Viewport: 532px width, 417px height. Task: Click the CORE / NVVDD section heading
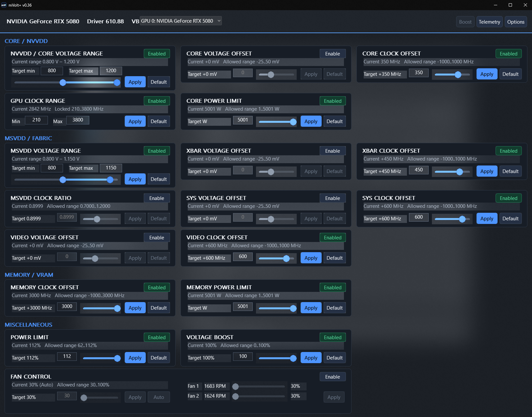click(26, 41)
